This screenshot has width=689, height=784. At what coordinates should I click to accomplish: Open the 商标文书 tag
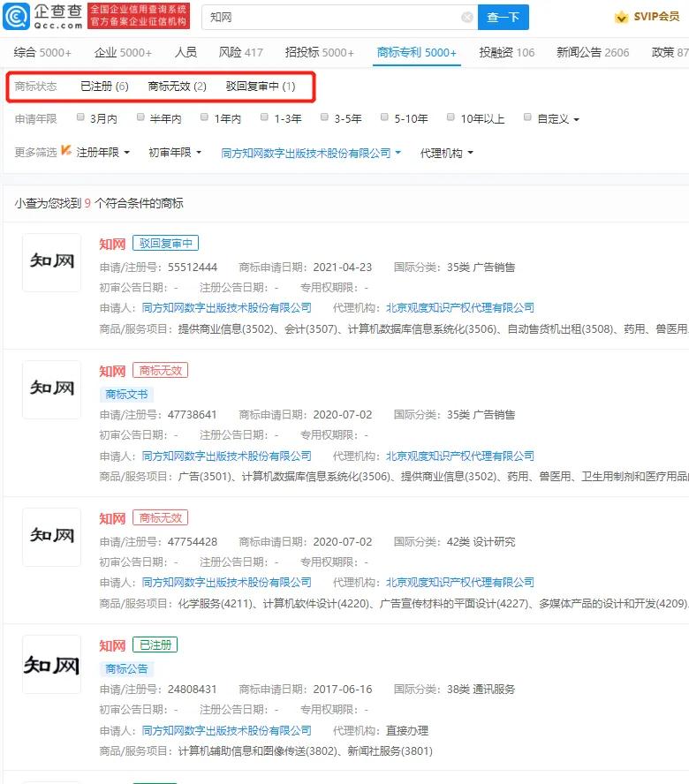126,395
